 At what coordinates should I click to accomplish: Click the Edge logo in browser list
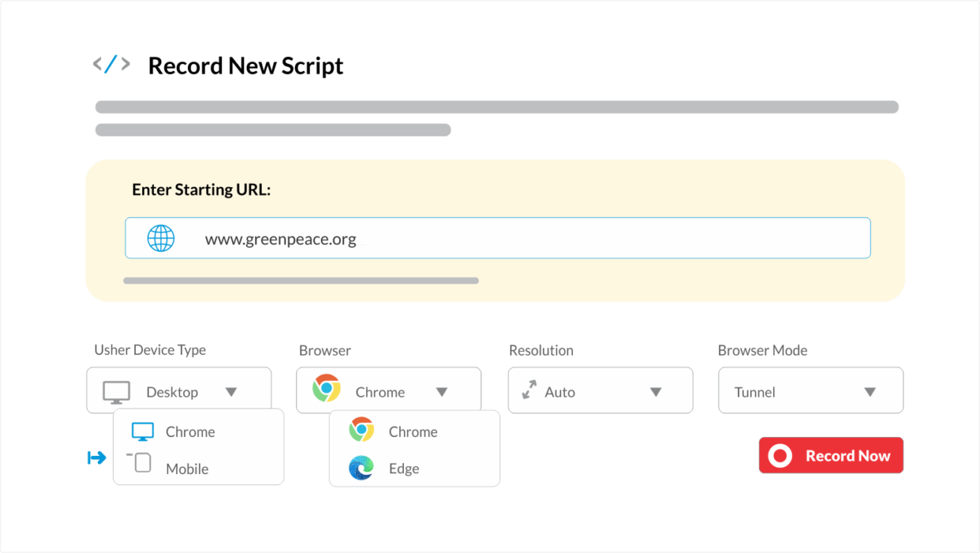pos(362,468)
